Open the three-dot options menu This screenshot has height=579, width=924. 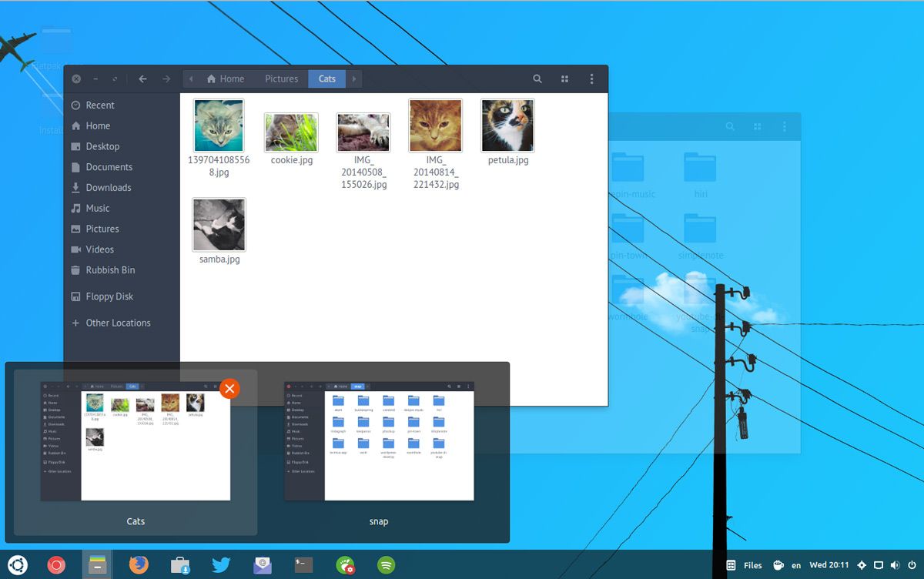[x=591, y=79]
